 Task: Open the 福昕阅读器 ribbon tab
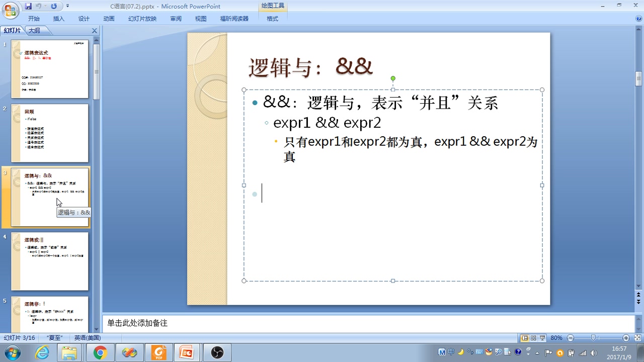[234, 19]
